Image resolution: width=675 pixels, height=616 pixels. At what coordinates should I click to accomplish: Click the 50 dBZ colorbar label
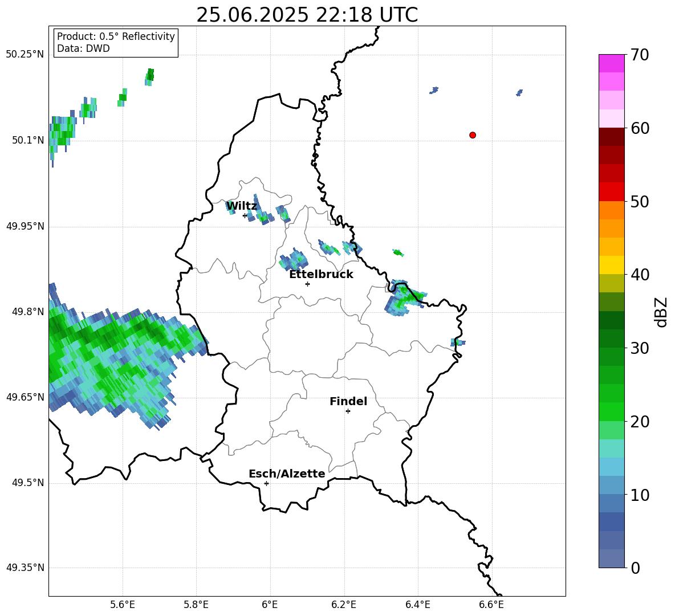tap(640, 202)
